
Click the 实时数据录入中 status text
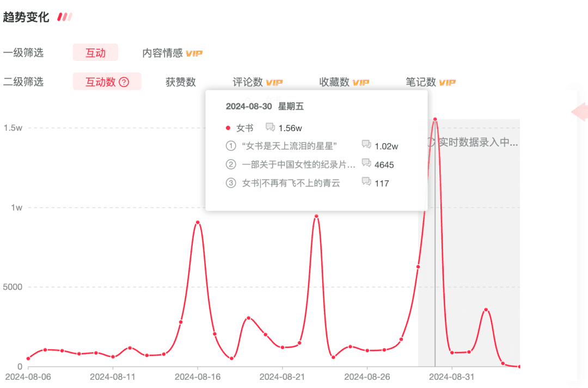478,142
